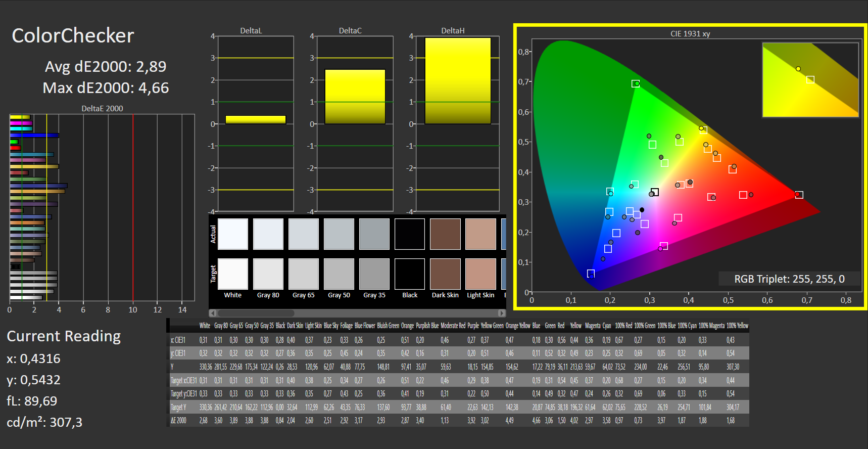Click the x: CIE31 row label
The height and width of the screenshot is (449, 868).
[x=178, y=340]
